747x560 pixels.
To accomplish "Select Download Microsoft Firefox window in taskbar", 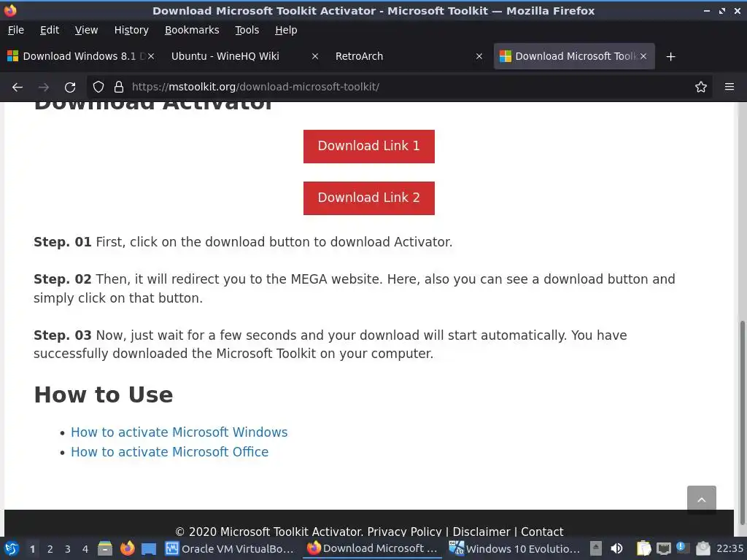I will tap(372, 548).
